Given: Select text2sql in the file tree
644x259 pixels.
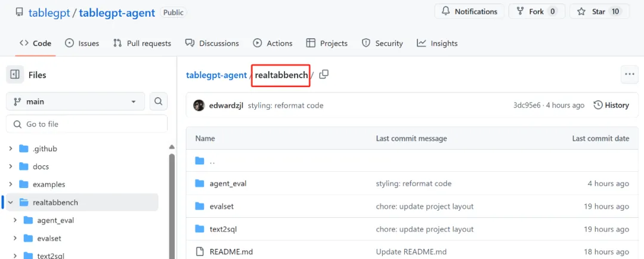Looking at the screenshot, I should pyautogui.click(x=51, y=255).
